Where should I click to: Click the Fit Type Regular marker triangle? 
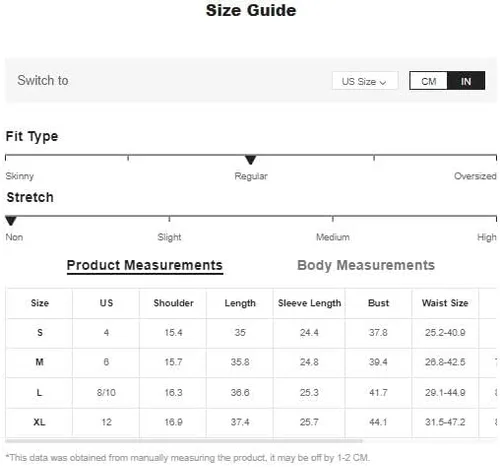(250, 160)
